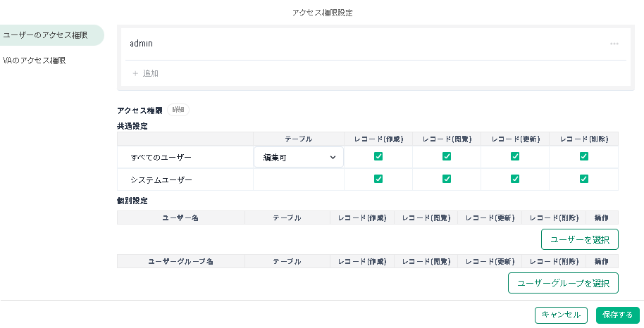Disable レコード(閲覧) for システムユーザー

coord(447,179)
